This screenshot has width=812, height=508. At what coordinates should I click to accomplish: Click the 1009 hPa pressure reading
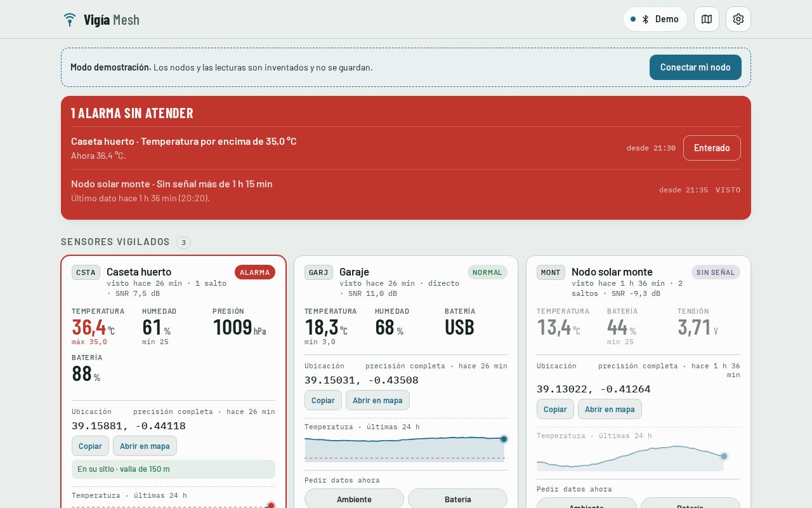[239, 327]
